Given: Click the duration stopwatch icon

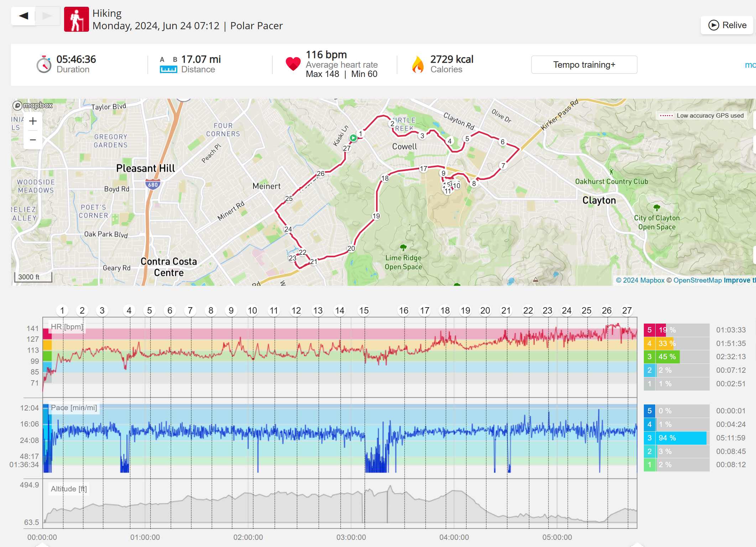Looking at the screenshot, I should click(x=44, y=65).
